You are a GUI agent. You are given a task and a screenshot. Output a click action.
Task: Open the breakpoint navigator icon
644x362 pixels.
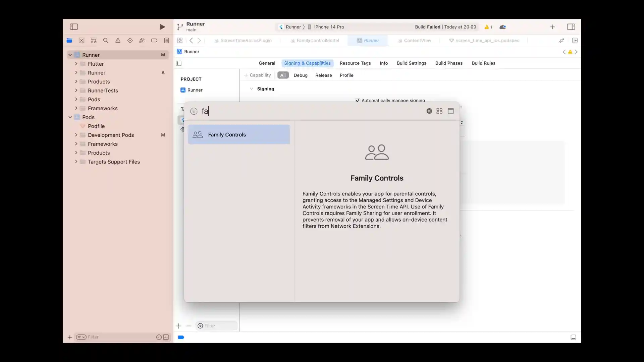click(154, 41)
